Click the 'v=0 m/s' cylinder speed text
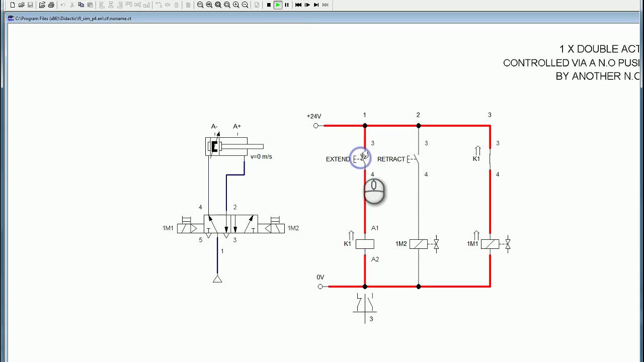 coord(261,156)
